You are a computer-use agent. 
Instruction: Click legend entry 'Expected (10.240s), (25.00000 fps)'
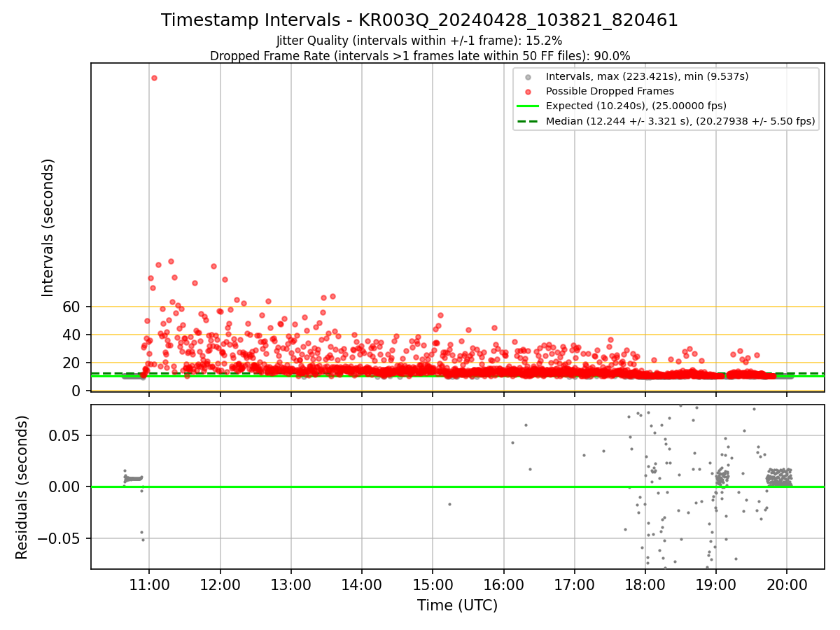click(x=636, y=106)
